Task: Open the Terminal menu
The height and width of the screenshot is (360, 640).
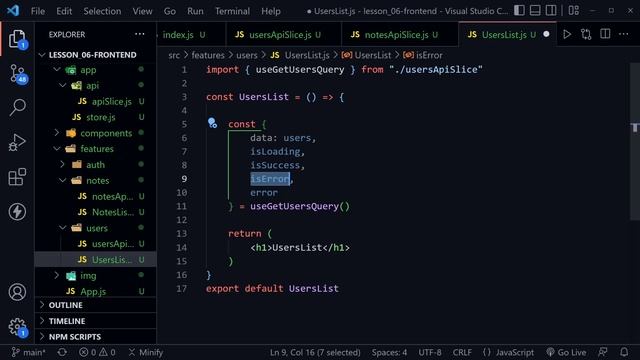Action: 232,11
